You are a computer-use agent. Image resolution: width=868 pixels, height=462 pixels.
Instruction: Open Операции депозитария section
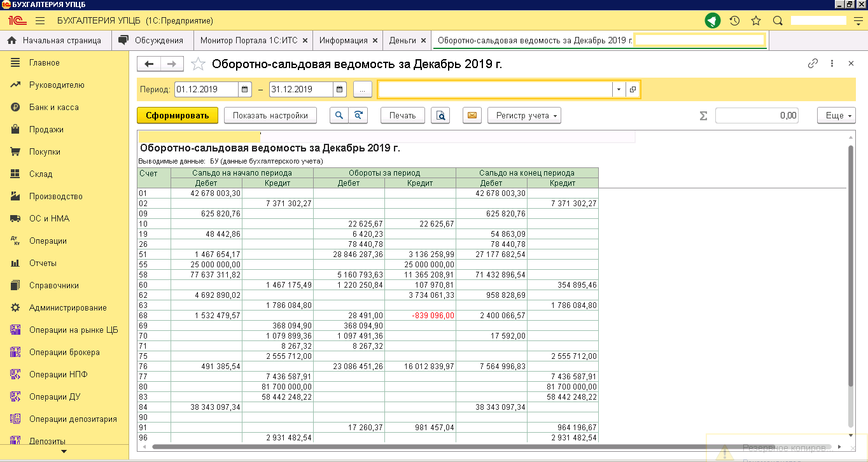[64, 419]
